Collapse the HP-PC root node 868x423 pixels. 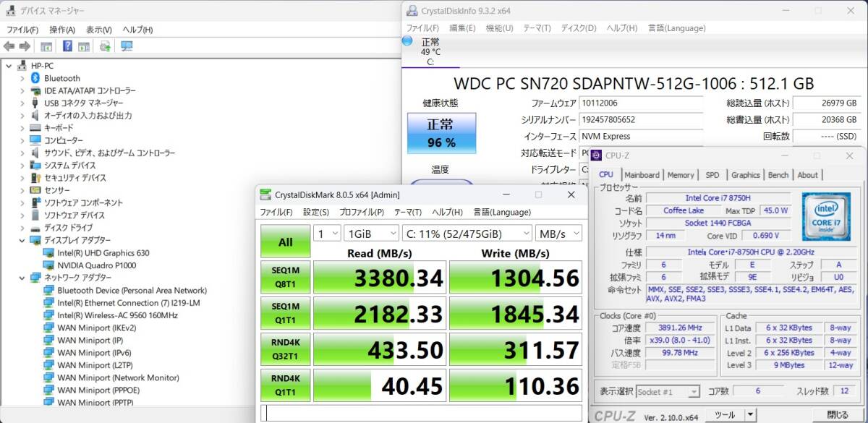9,65
